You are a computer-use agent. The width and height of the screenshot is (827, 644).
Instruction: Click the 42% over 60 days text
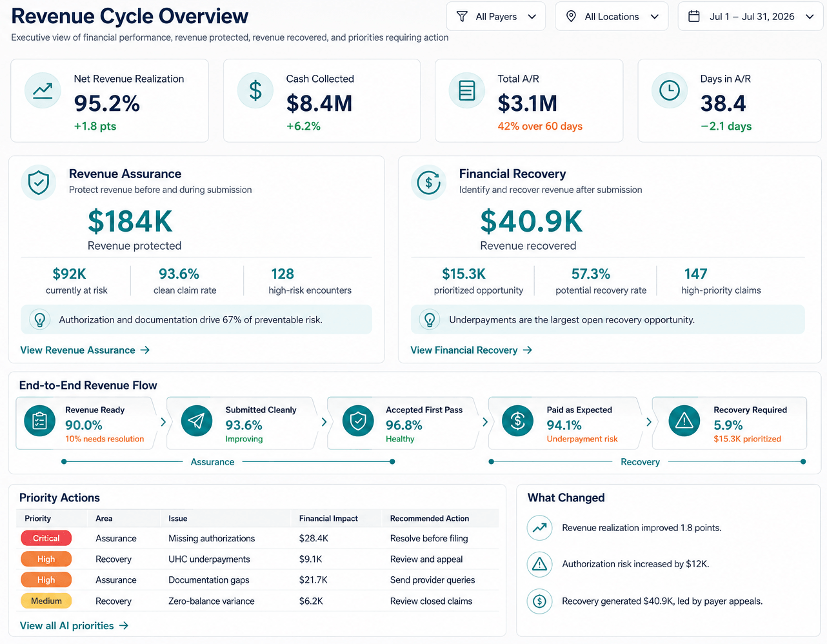coord(540,126)
